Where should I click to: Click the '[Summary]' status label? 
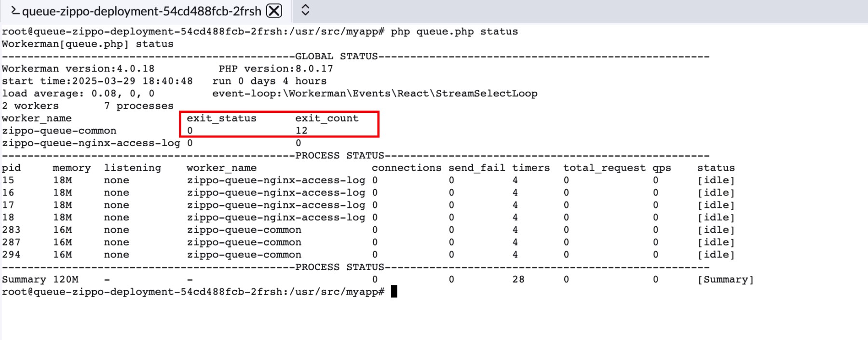click(725, 279)
